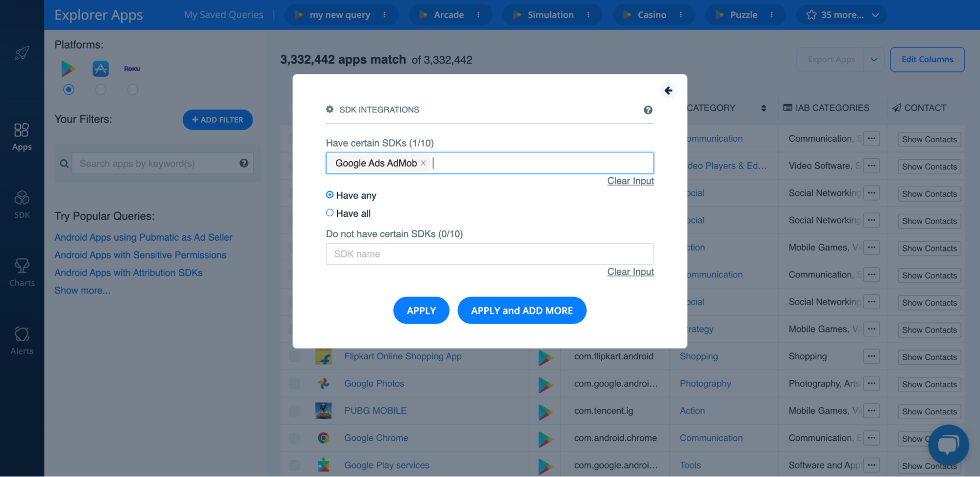Select the Roku platform radio button
This screenshot has width=980, height=477.
click(132, 90)
